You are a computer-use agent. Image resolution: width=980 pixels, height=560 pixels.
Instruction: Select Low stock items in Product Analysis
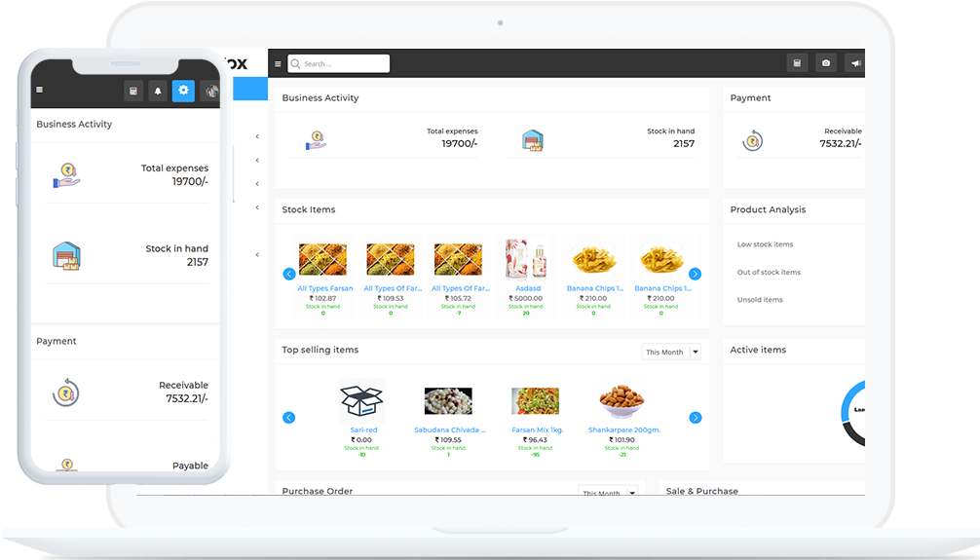765,244
